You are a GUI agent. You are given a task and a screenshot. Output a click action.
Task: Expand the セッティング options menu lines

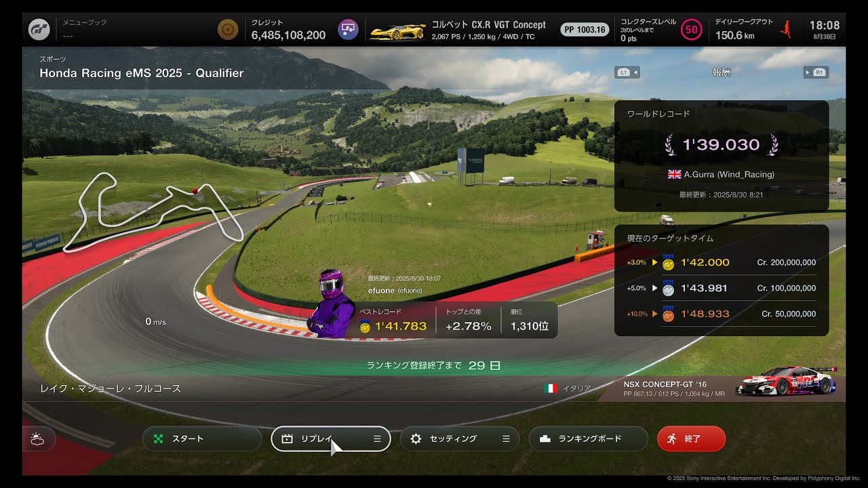[x=506, y=439]
